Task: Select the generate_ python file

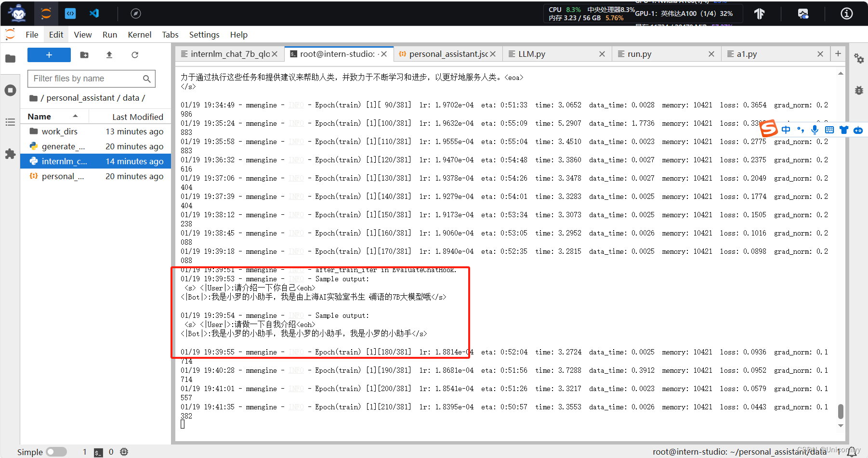Action: (x=95, y=146)
